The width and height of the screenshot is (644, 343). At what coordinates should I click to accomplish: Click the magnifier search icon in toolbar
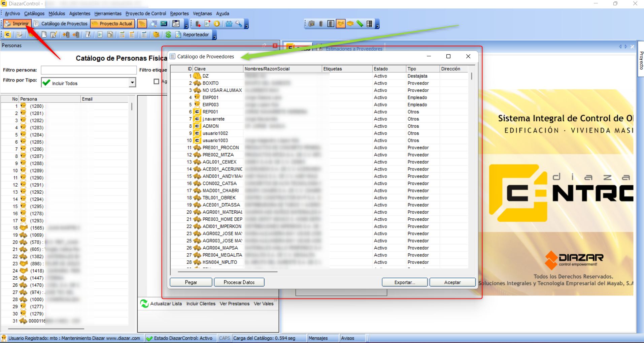[x=154, y=24]
